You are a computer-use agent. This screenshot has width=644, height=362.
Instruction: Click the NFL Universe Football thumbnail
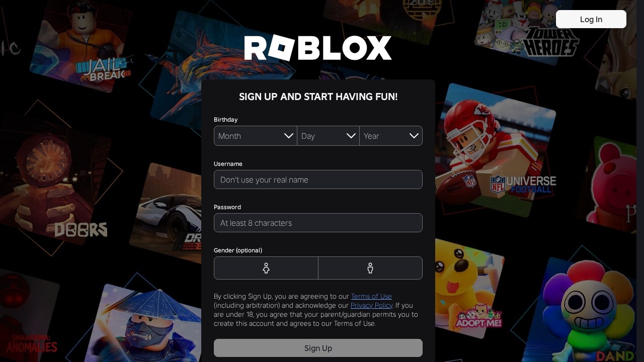coord(496,151)
